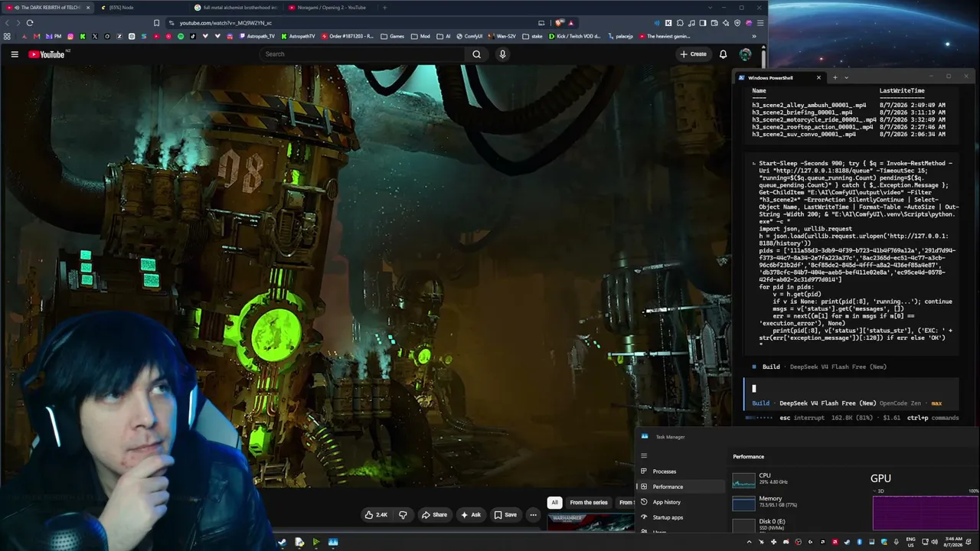
Task: Open the bookmarks overflow chevron
Action: 753,36
